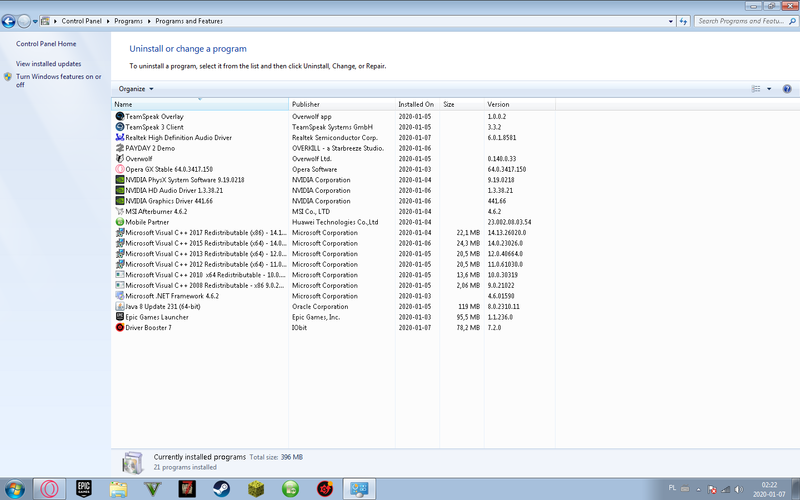Screen dimensions: 800x500
Task: Click publisher Huawei Technologies Co.,Ltd
Action: click(x=335, y=222)
